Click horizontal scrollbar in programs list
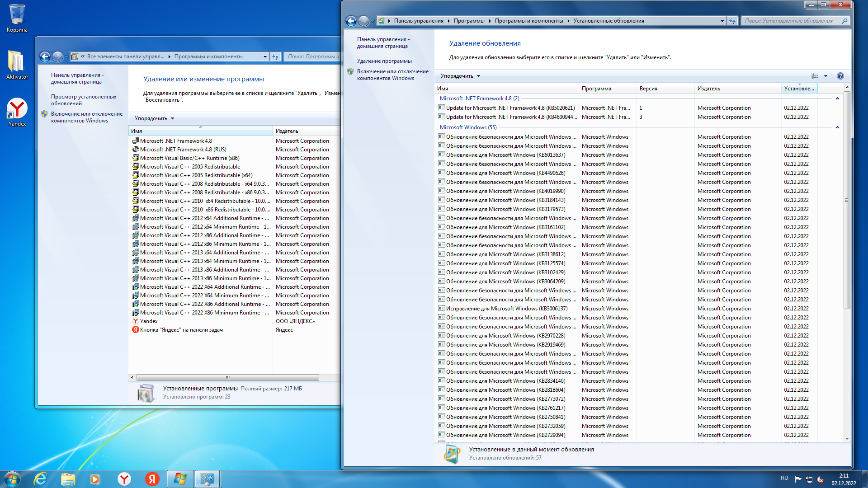The width and height of the screenshot is (868, 488). tap(228, 377)
